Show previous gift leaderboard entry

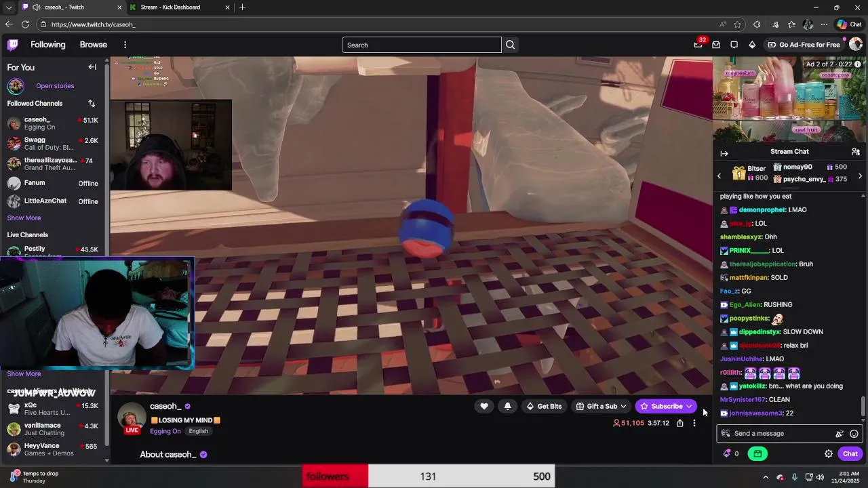[x=719, y=176]
